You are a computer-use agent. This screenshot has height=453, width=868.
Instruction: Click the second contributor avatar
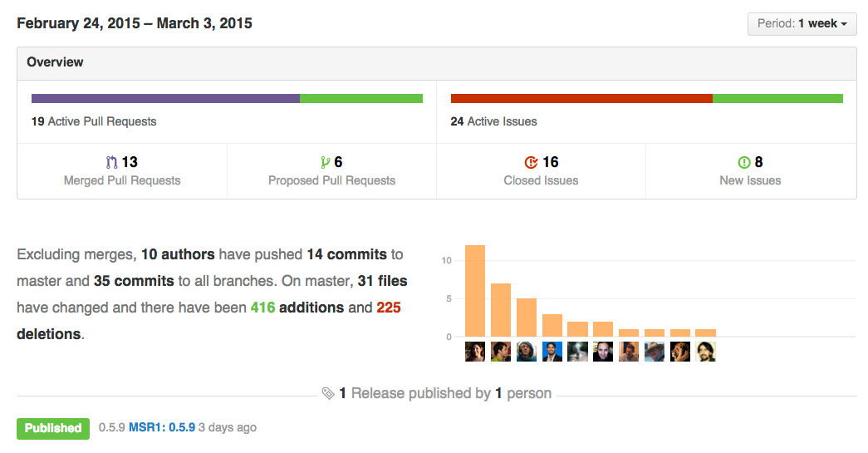(x=501, y=352)
